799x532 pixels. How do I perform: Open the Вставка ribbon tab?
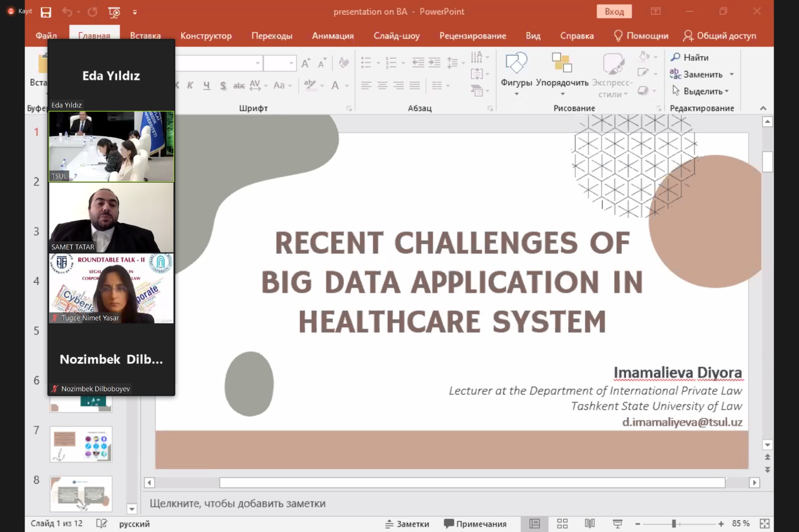145,35
